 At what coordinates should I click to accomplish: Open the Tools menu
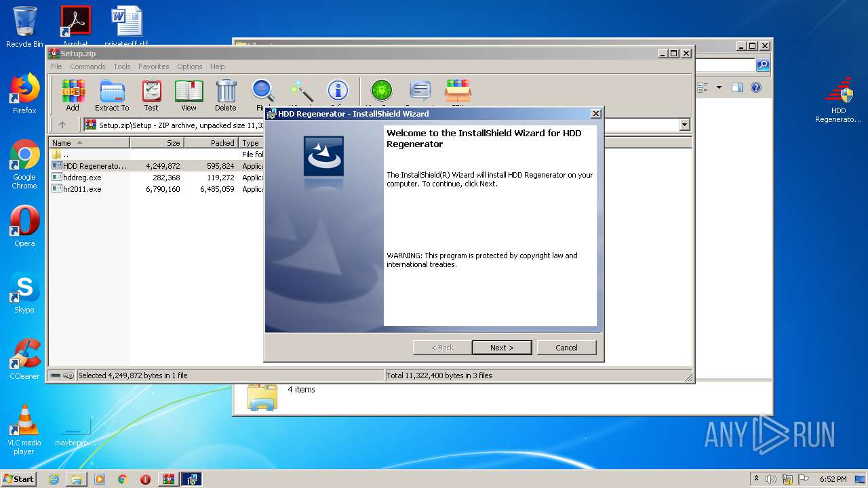click(x=122, y=66)
